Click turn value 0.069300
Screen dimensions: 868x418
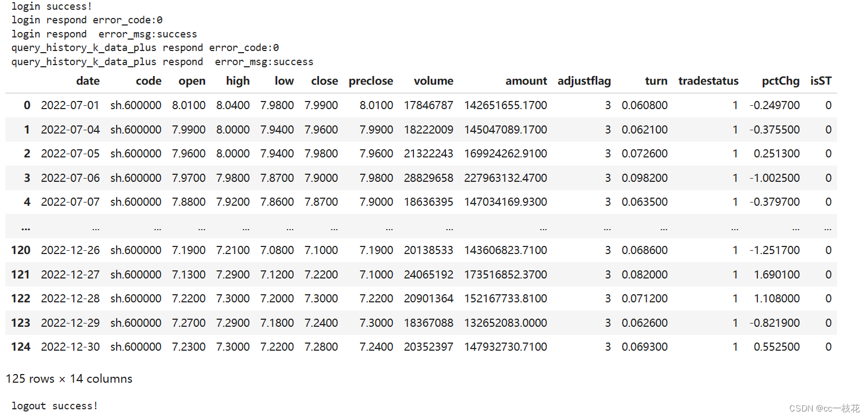click(x=644, y=347)
